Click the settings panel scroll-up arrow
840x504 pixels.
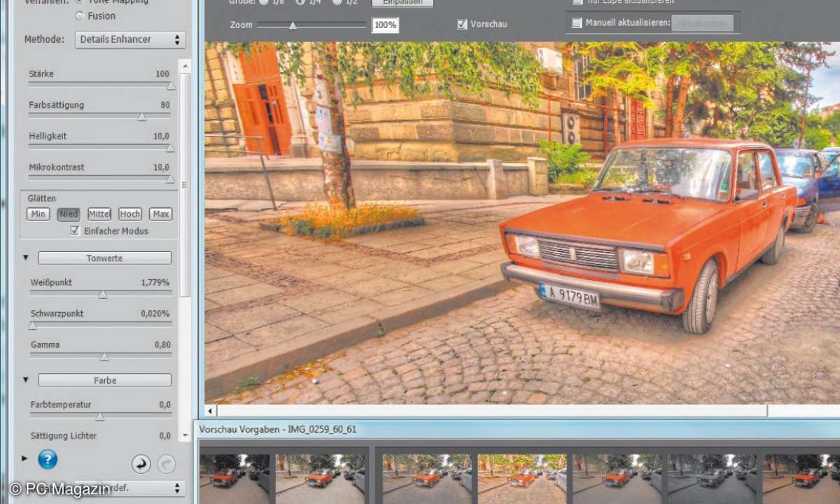pyautogui.click(x=185, y=66)
